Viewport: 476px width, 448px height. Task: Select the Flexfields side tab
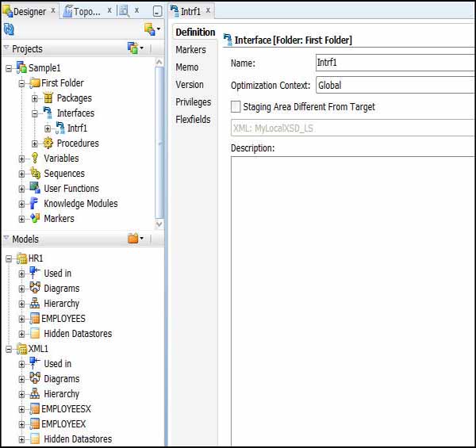193,119
